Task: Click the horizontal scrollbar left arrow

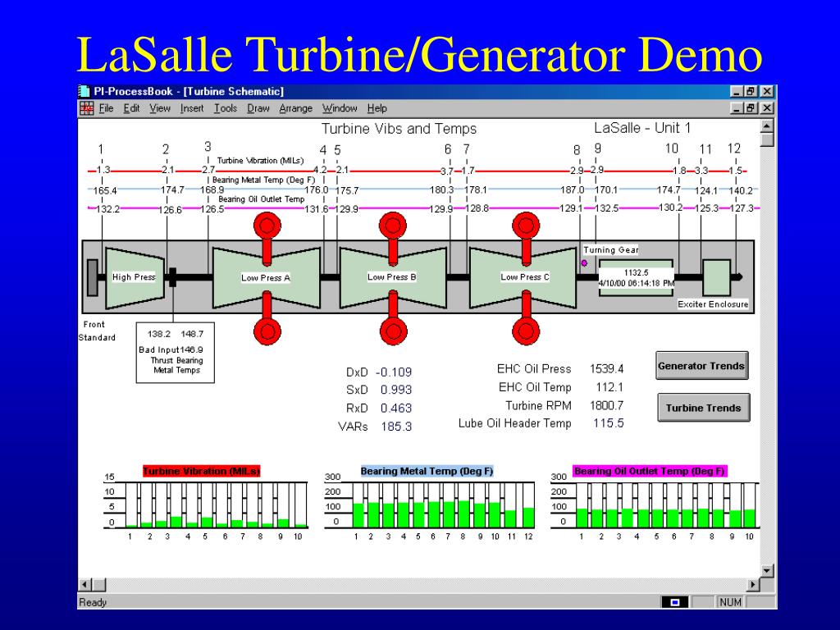Action: coord(85,584)
